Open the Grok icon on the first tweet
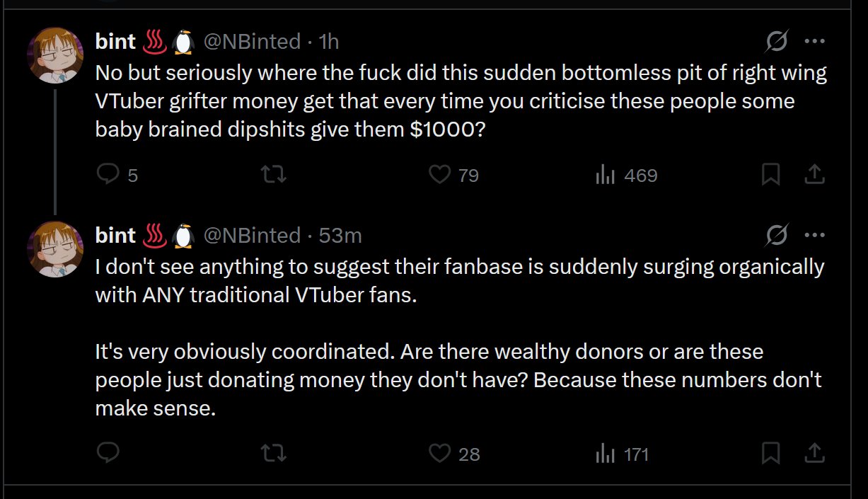868x499 pixels. [x=777, y=42]
